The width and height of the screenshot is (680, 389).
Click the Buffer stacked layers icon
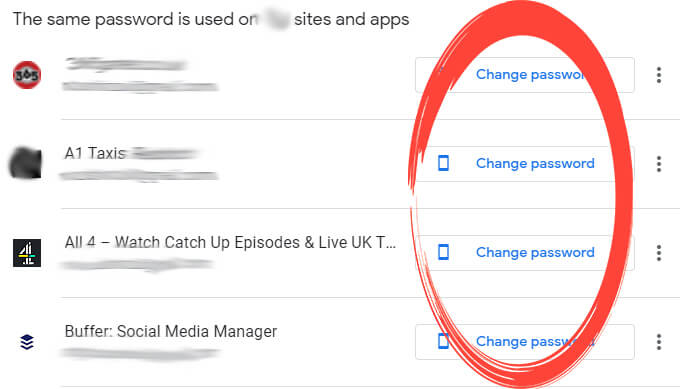coord(27,342)
